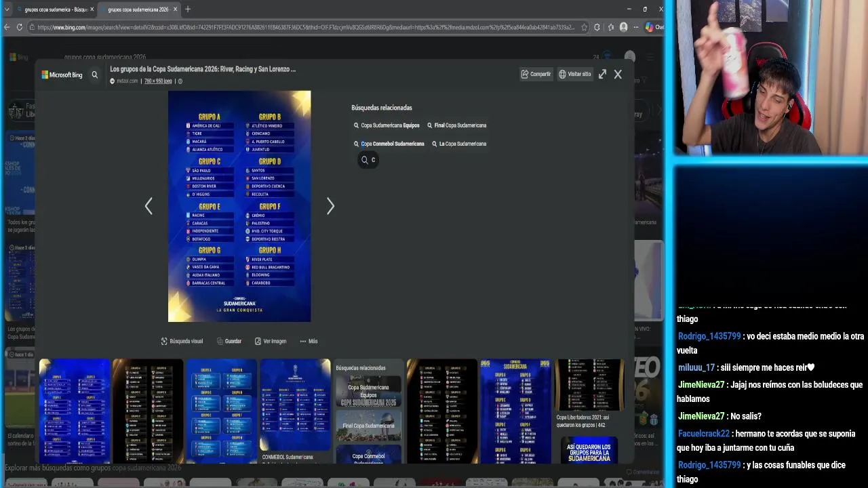Image resolution: width=868 pixels, height=488 pixels.
Task: Open the 760 x 950 jpeg size link
Action: pos(158,81)
